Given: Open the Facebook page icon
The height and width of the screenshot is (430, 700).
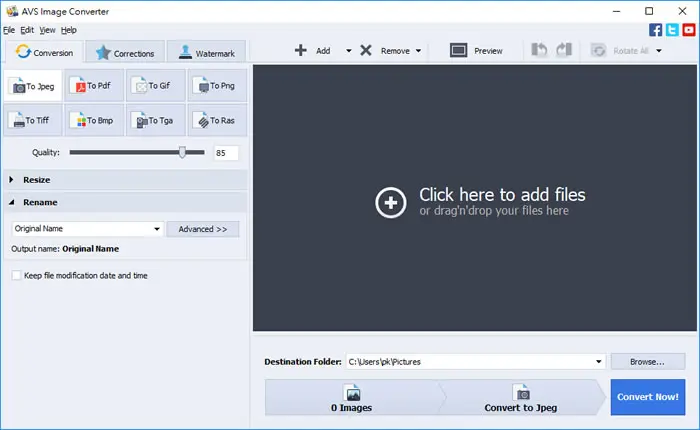Looking at the screenshot, I should click(655, 30).
